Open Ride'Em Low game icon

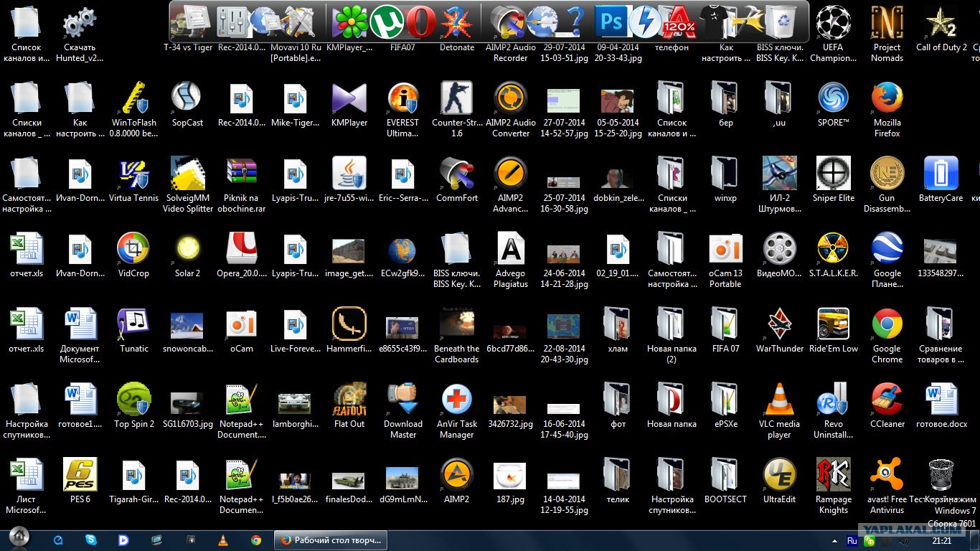[833, 331]
